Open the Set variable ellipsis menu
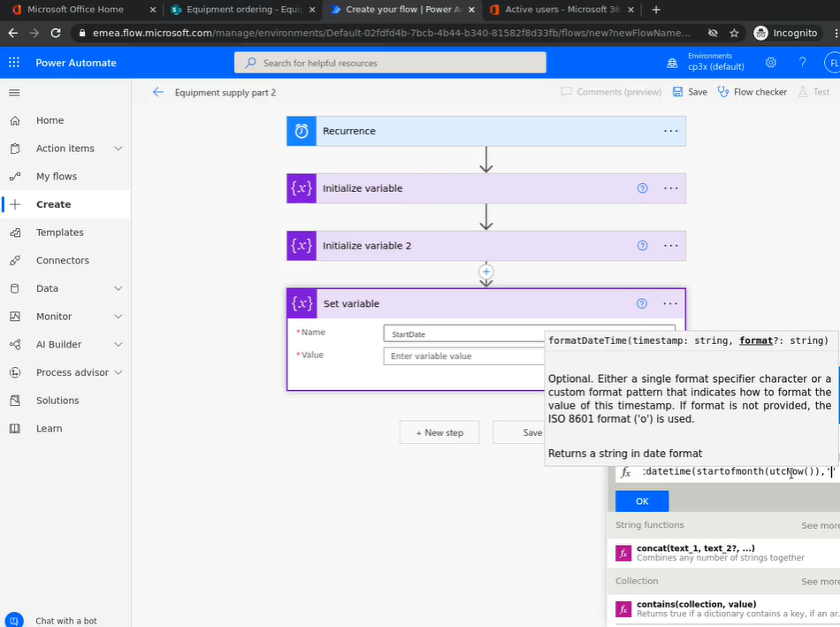The width and height of the screenshot is (840, 627). pos(670,303)
